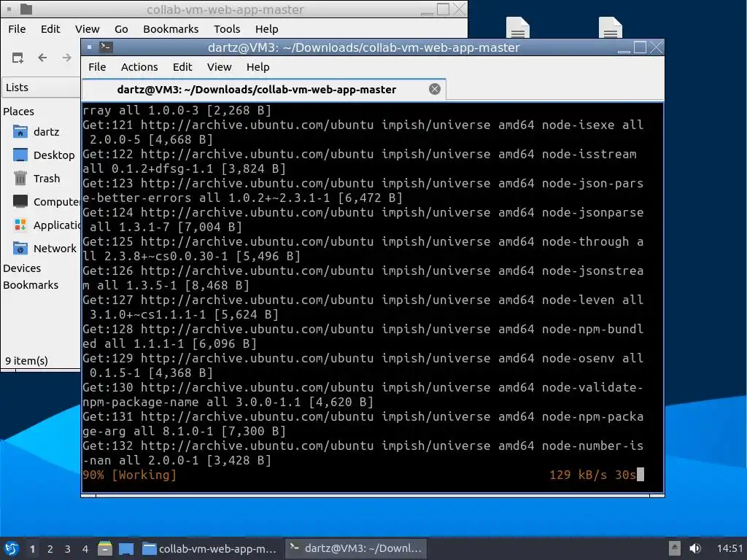Click the Network icon in sidebar
This screenshot has height=560, width=747.
pos(20,248)
